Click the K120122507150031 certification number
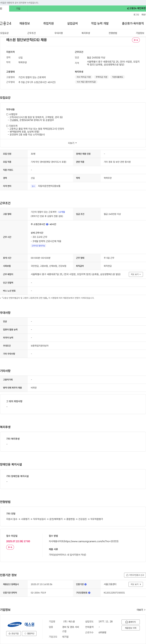Screen dimensions: 146x644 (114, 593)
